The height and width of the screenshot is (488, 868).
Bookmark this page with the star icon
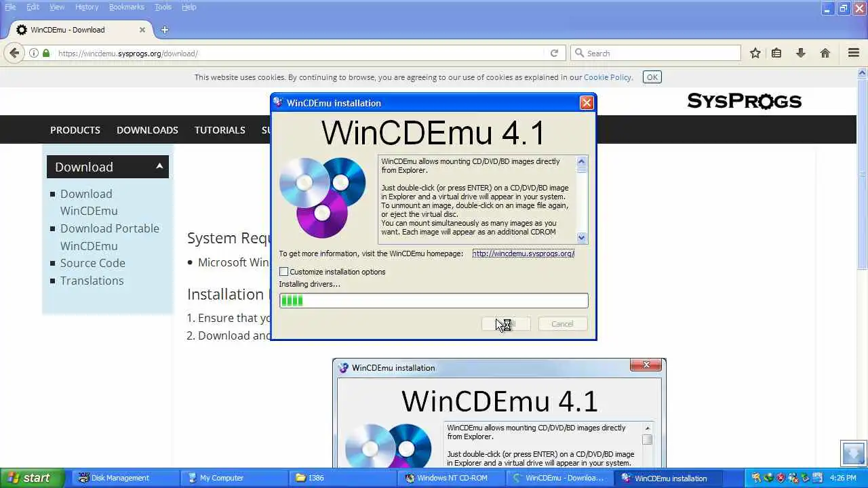[x=755, y=53]
